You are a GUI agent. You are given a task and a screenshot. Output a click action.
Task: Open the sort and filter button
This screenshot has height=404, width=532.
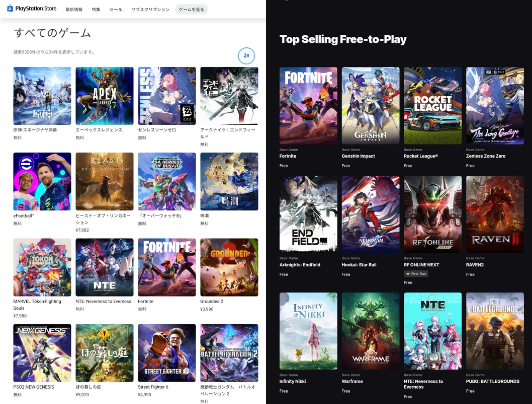(x=246, y=56)
